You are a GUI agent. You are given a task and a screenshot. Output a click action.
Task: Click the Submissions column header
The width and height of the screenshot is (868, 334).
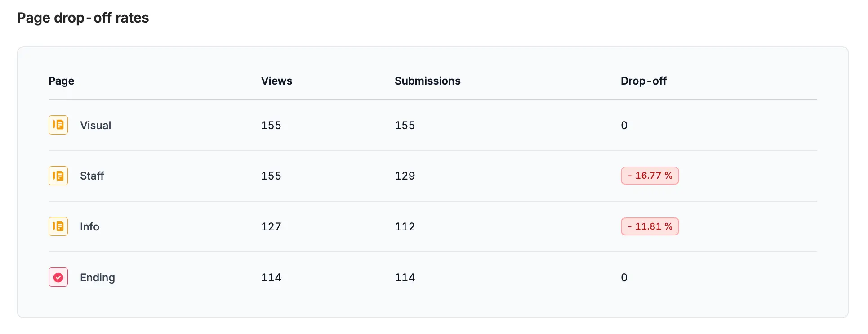[x=427, y=81]
